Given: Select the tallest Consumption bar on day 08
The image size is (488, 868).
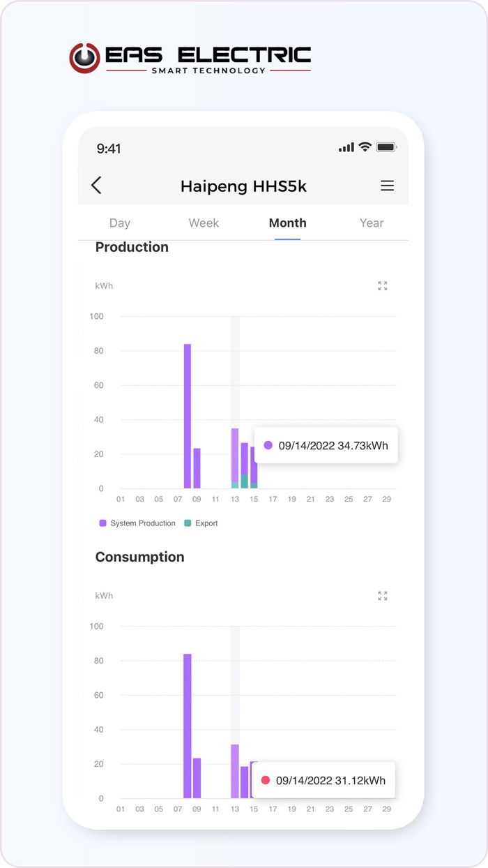Looking at the screenshot, I should 188,726.
